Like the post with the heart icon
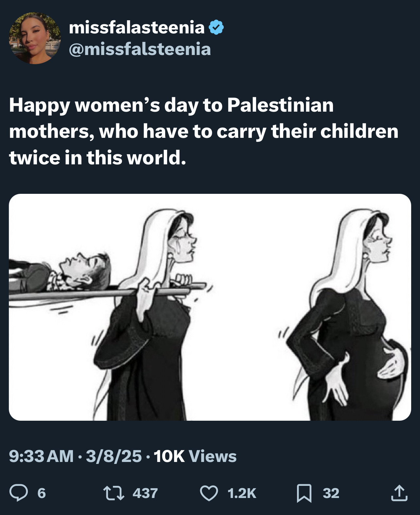Screen dimensions: 420x515 [209, 493]
